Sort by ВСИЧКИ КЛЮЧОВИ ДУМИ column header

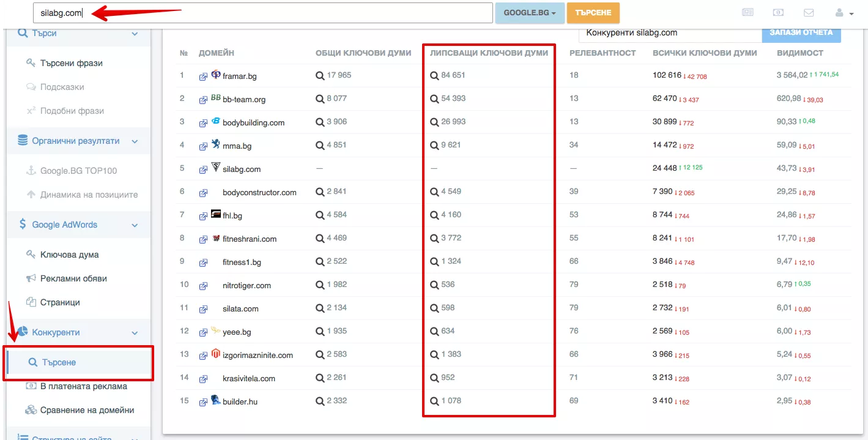(x=705, y=53)
